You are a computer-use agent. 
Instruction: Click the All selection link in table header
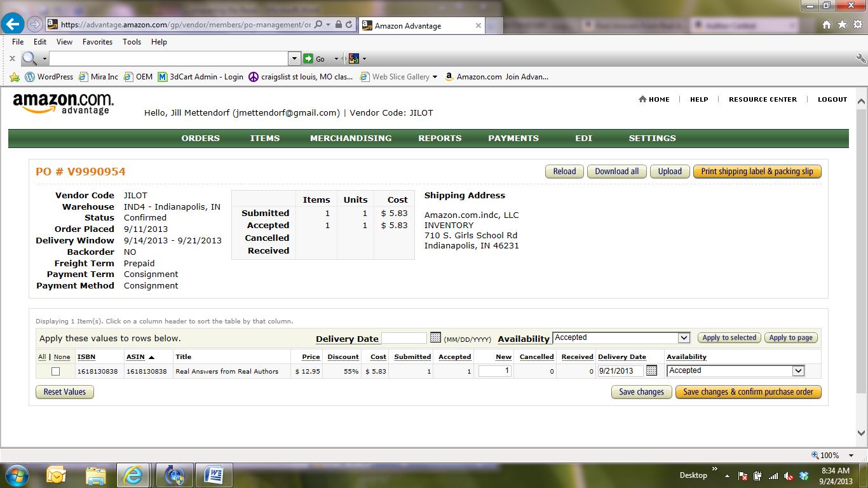coord(42,357)
